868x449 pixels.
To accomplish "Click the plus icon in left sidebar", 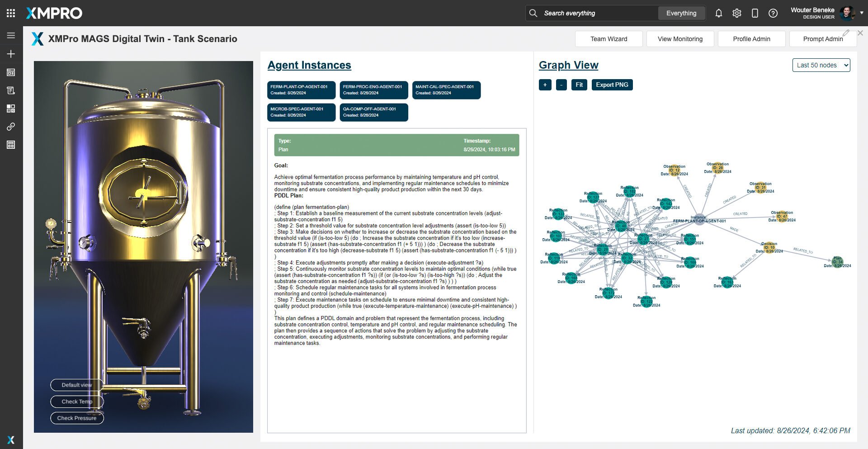I will 11,54.
